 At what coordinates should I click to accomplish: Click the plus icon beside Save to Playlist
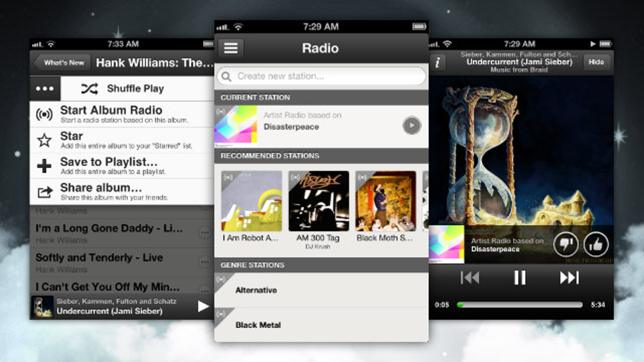point(44,166)
